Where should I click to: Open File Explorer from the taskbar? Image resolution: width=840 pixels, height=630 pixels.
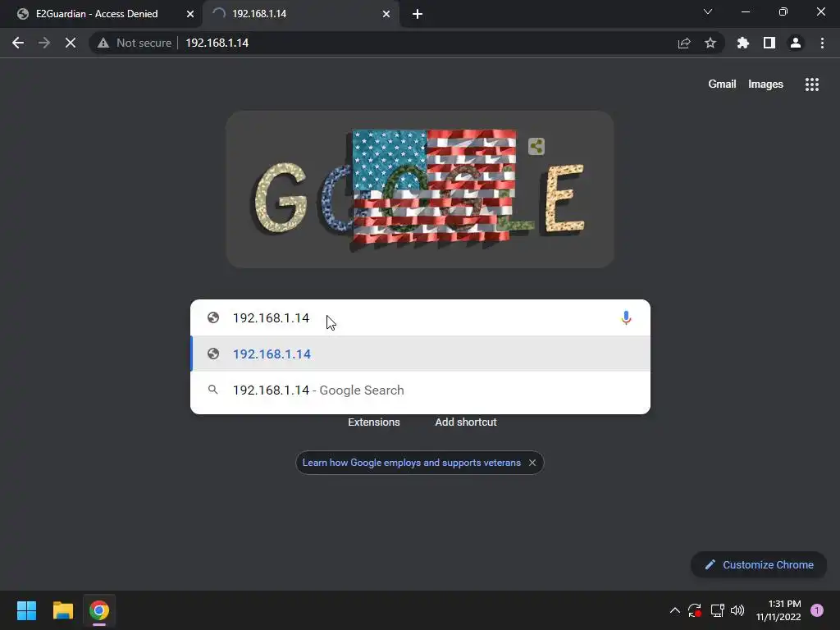pos(62,610)
